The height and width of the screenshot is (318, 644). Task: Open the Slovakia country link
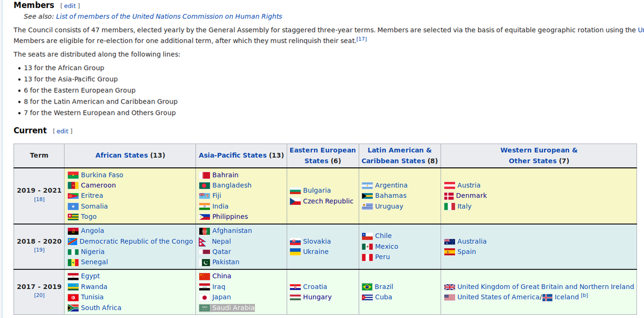(317, 241)
